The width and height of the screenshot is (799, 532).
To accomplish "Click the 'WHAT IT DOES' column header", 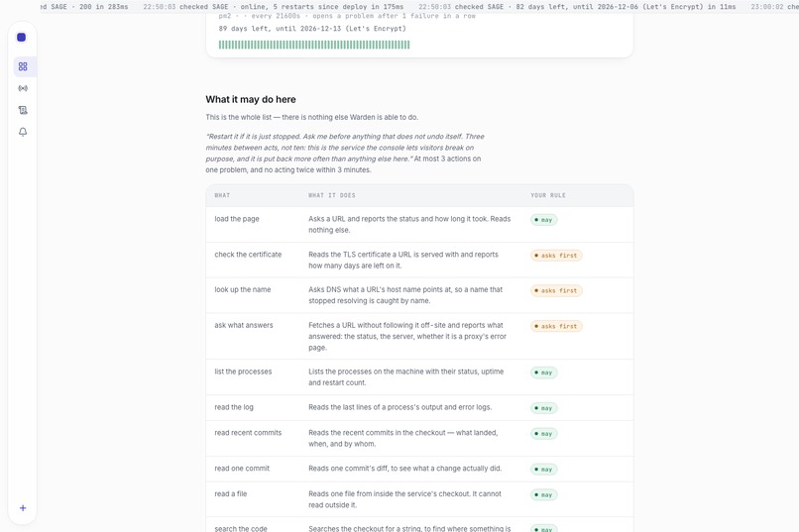I will (x=332, y=195).
